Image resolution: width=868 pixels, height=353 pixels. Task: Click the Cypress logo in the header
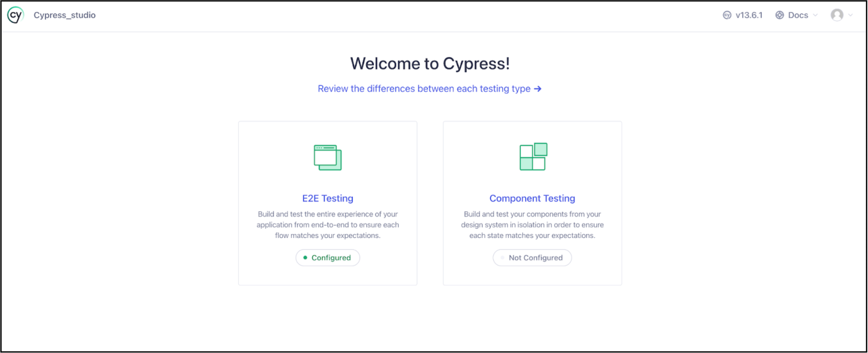pyautogui.click(x=15, y=15)
